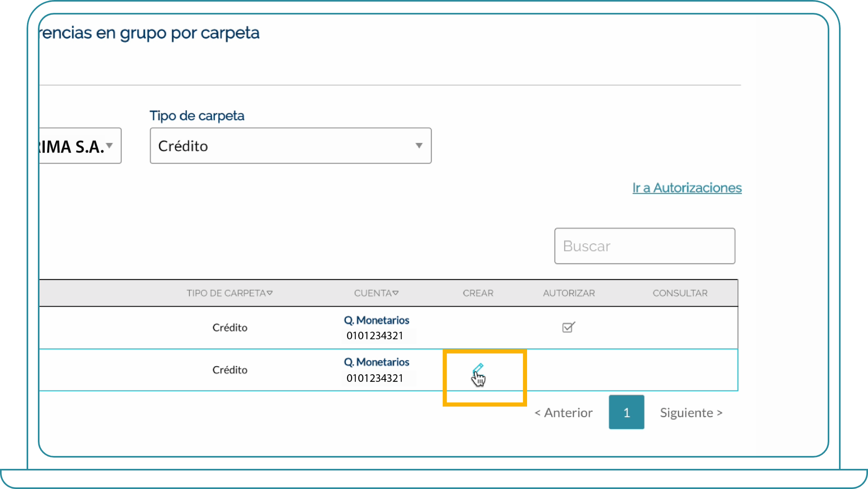Viewport: 868px width, 489px height.
Task: Open the company dropdown ending in IMA S.A.
Action: pos(80,146)
